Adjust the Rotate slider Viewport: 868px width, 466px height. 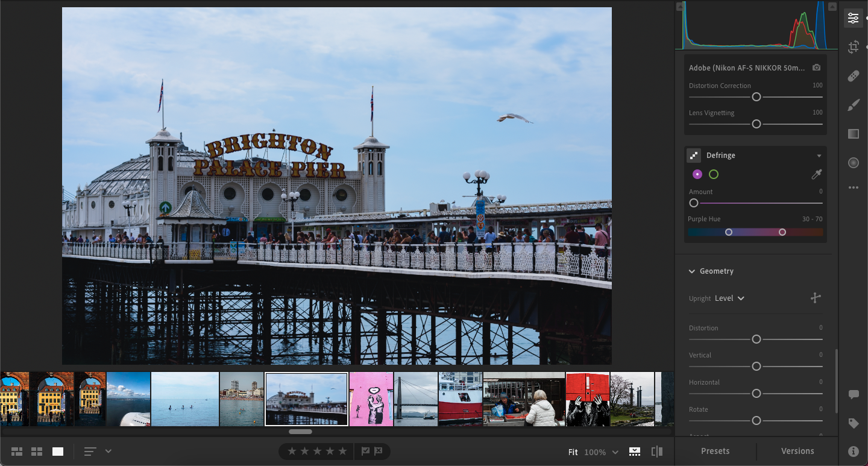click(756, 421)
